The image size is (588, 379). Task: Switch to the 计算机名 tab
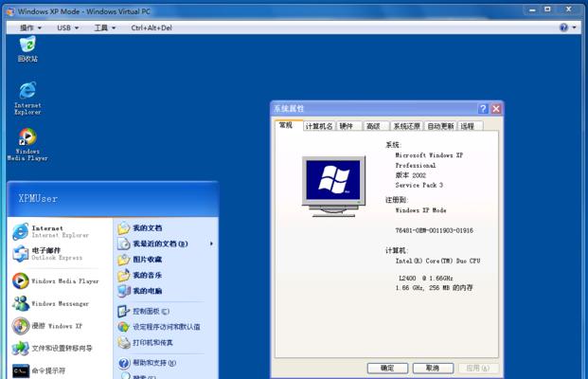tap(319, 126)
